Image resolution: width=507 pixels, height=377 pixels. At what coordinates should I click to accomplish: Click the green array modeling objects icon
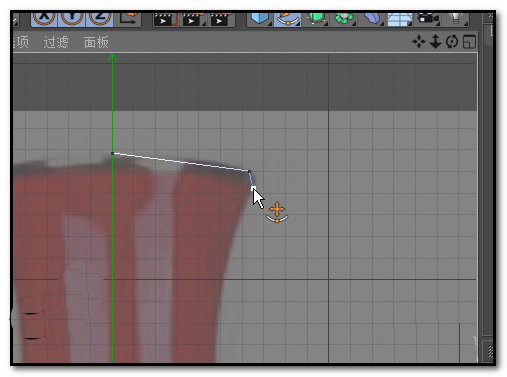click(344, 18)
